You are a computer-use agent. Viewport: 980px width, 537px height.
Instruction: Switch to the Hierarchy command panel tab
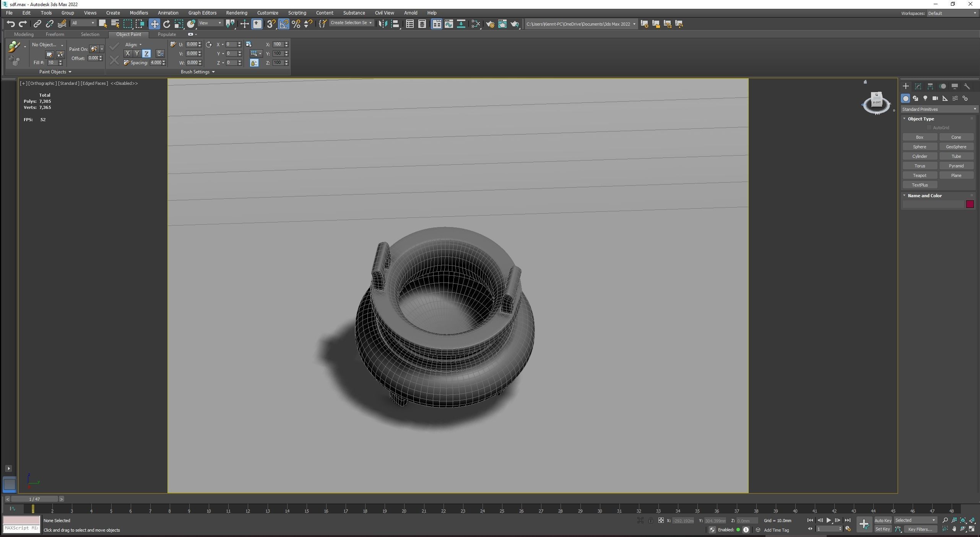point(930,86)
